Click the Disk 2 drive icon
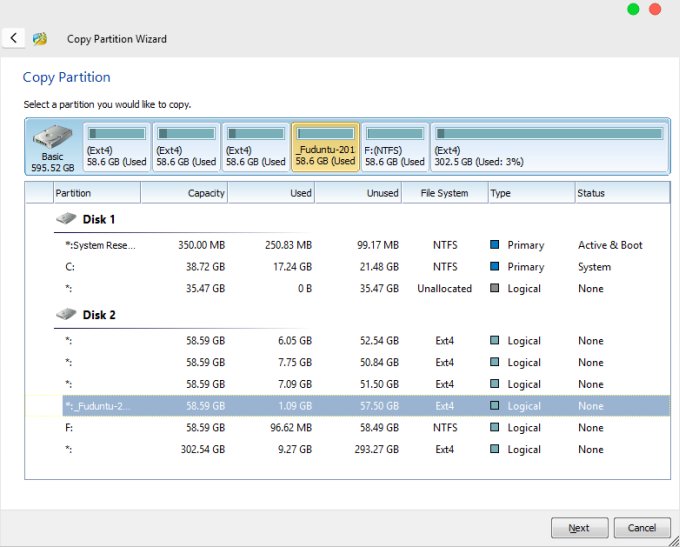Image resolution: width=680 pixels, height=547 pixels. 66,314
